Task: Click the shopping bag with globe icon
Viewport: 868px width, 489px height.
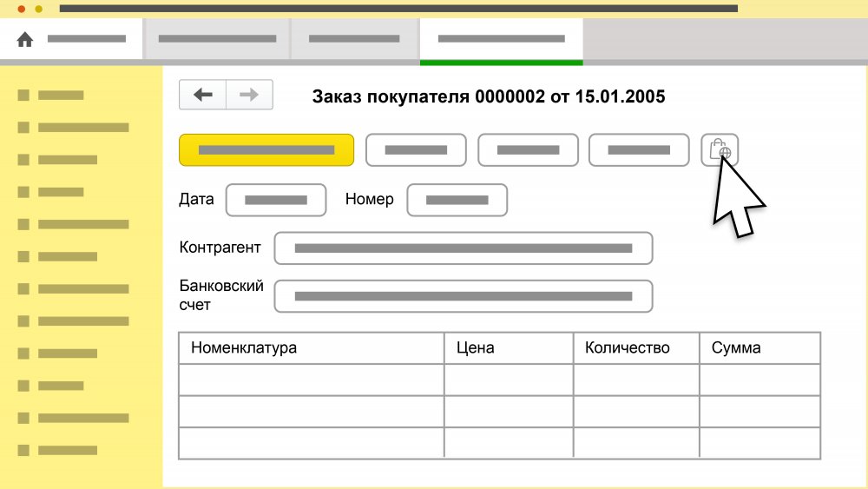Action: [720, 150]
